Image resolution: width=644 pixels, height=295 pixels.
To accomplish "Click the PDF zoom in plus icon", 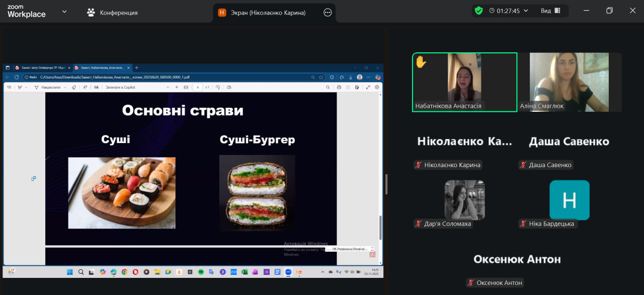I will pos(177,87).
